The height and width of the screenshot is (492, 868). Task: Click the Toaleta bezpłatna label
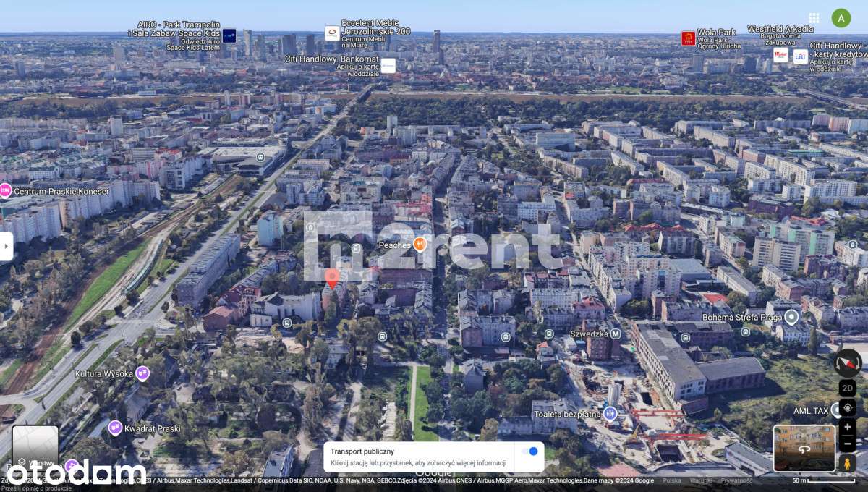pos(567,414)
